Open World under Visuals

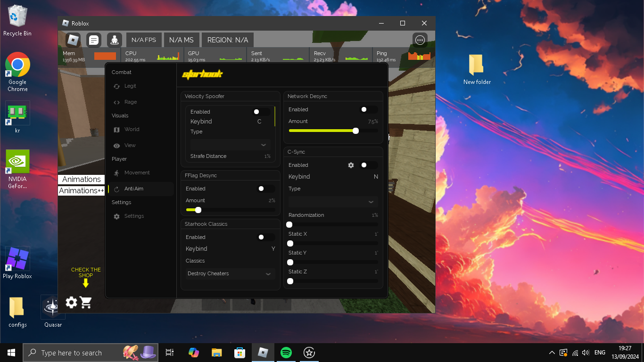pos(132,130)
